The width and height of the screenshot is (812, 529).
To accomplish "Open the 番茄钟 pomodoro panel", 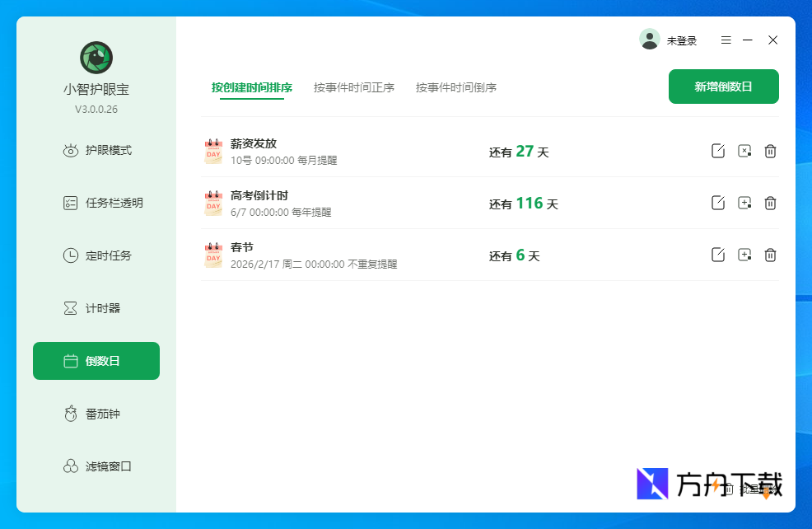I will (96, 413).
